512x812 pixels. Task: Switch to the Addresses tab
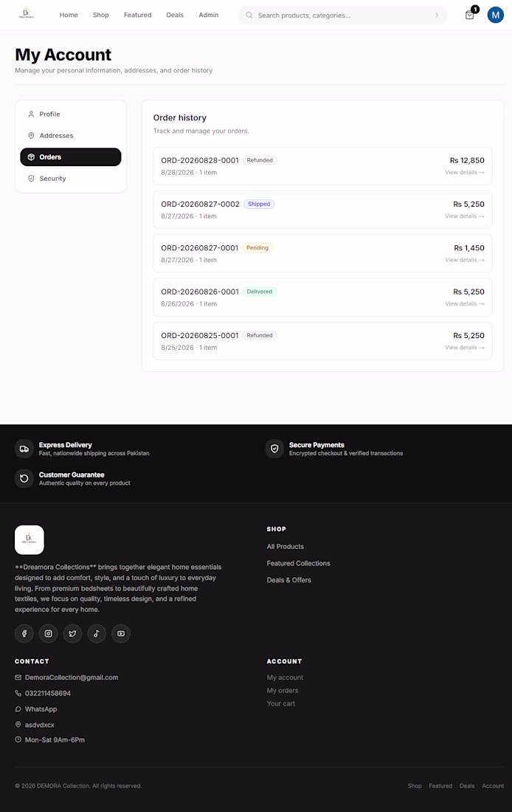point(70,136)
